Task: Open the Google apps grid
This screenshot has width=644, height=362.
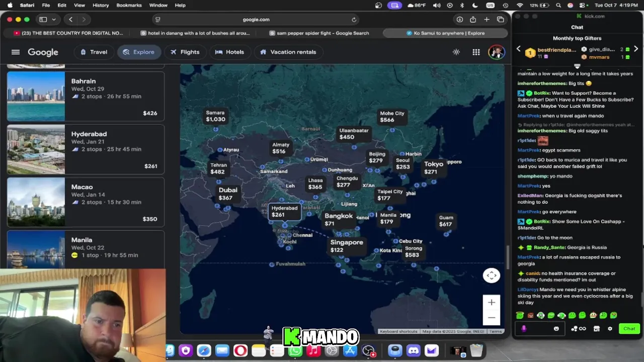Action: [476, 52]
